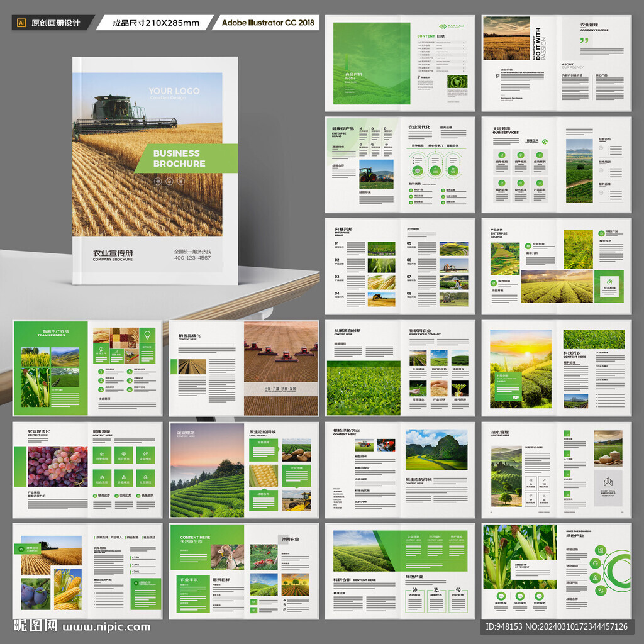Click the '愿景目标' heading
Screen dimensions: 644x644
click(221, 579)
